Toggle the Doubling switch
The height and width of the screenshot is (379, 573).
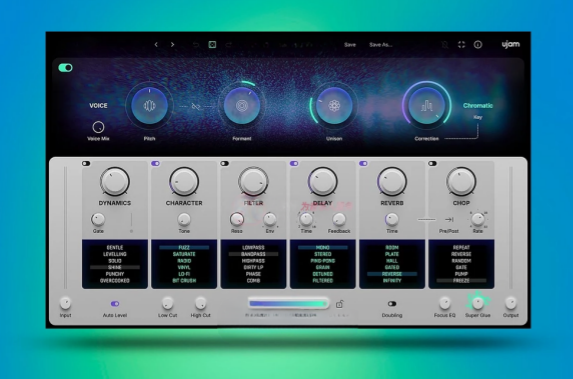click(392, 304)
